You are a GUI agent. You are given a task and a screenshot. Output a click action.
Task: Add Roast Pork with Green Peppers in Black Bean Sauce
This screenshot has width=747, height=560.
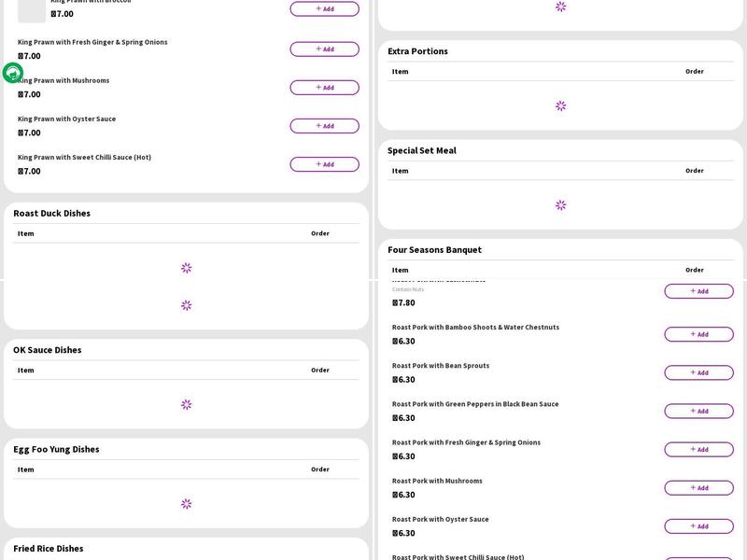click(x=698, y=411)
